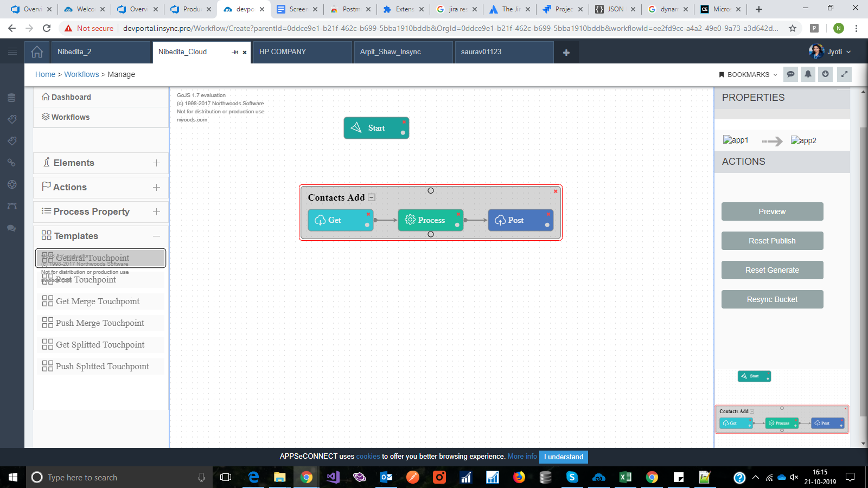Collapse the Templates section

click(156, 236)
